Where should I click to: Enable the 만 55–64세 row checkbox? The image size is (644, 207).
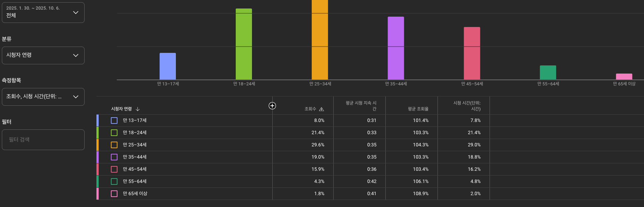click(x=114, y=181)
